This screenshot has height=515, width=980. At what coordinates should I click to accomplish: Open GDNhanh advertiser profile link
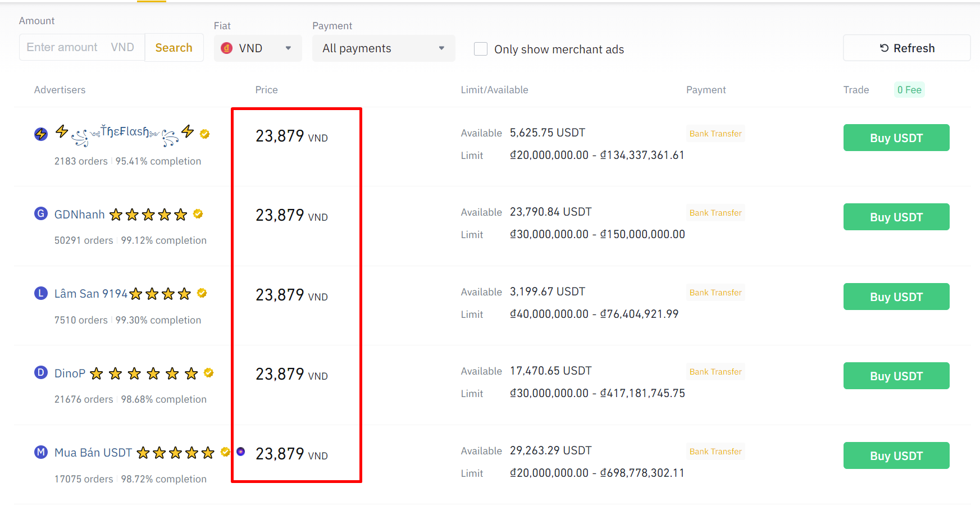coord(80,215)
